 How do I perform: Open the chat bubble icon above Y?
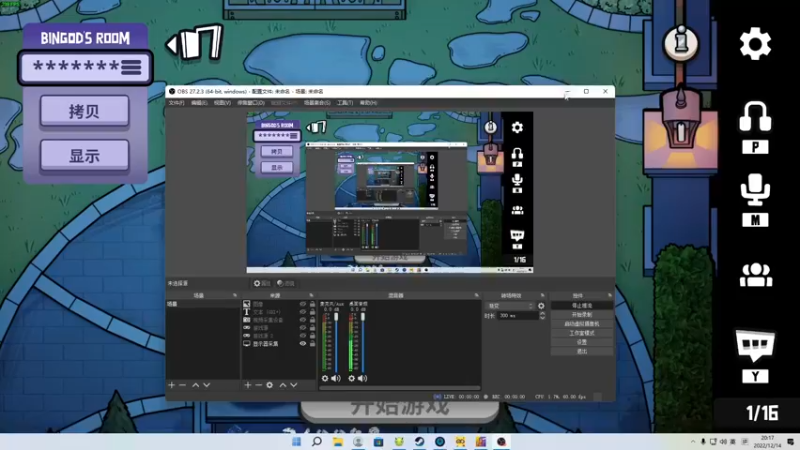click(x=755, y=345)
